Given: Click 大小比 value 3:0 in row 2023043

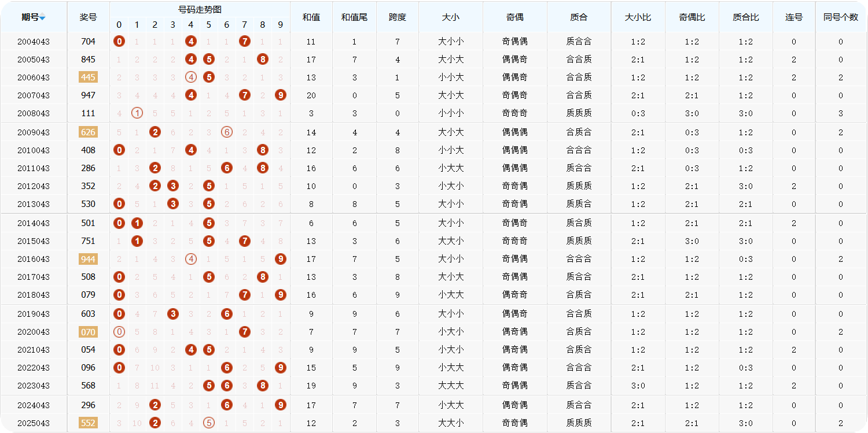Looking at the screenshot, I should [638, 386].
